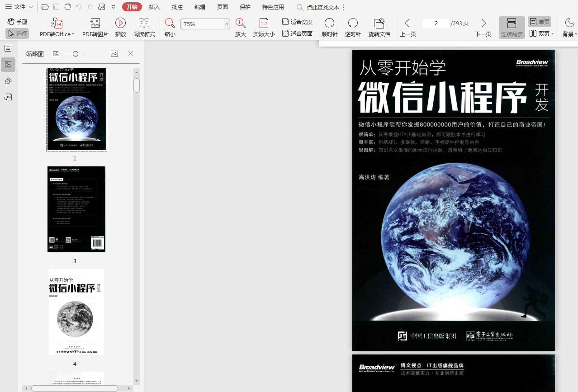Rotate page clockwise with 顺时针
Image resolution: width=578 pixels, height=392 pixels.
[329, 24]
